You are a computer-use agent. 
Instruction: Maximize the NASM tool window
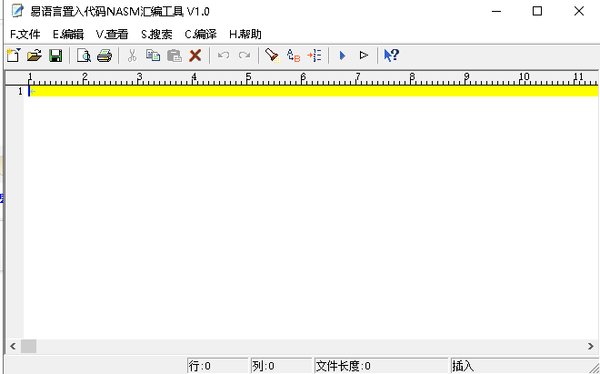537,11
